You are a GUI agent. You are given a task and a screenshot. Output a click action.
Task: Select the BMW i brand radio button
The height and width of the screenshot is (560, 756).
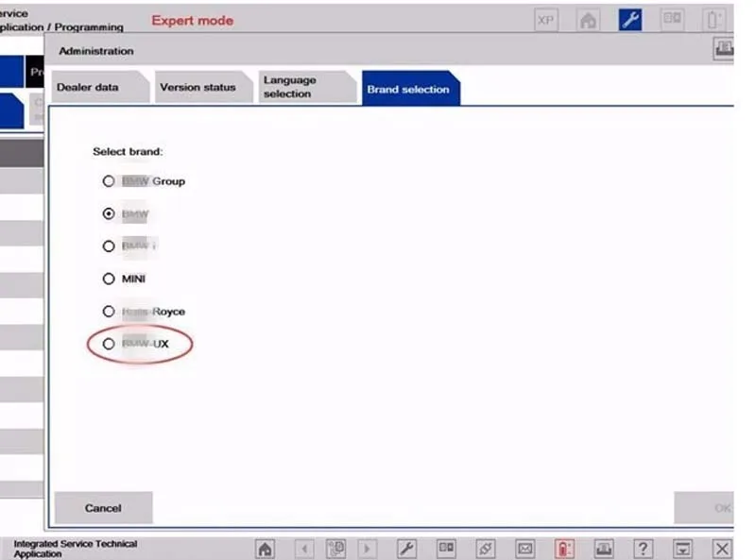click(109, 246)
